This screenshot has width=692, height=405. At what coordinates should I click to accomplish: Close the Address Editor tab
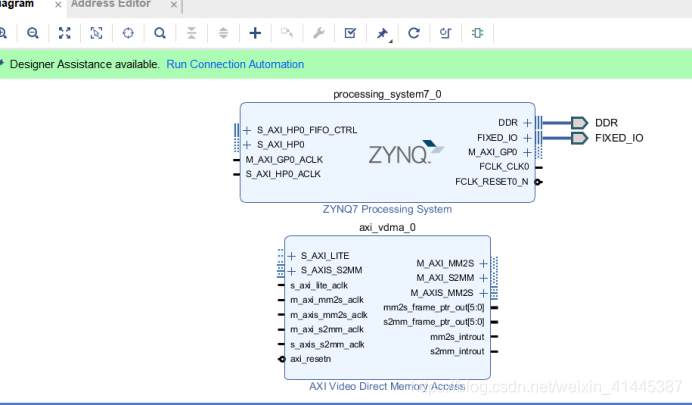click(174, 4)
